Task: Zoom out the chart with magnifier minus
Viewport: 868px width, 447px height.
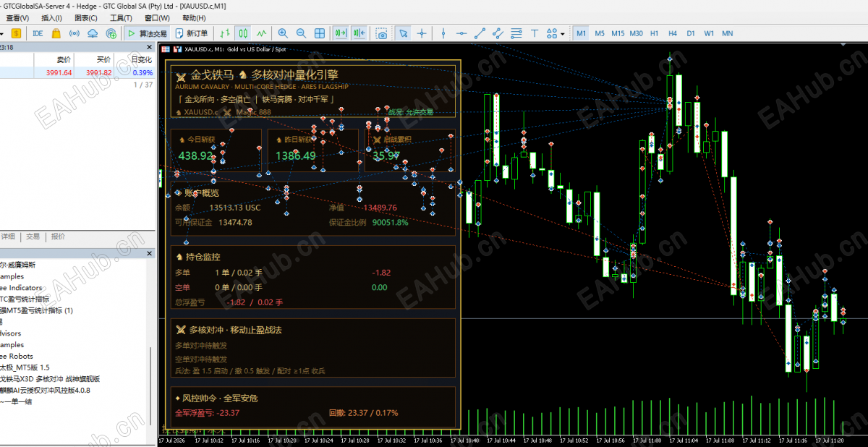Action: point(301,33)
